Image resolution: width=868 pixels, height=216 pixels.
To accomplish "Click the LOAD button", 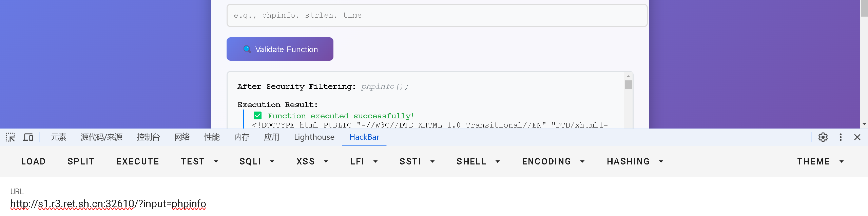I will pos(33,161).
